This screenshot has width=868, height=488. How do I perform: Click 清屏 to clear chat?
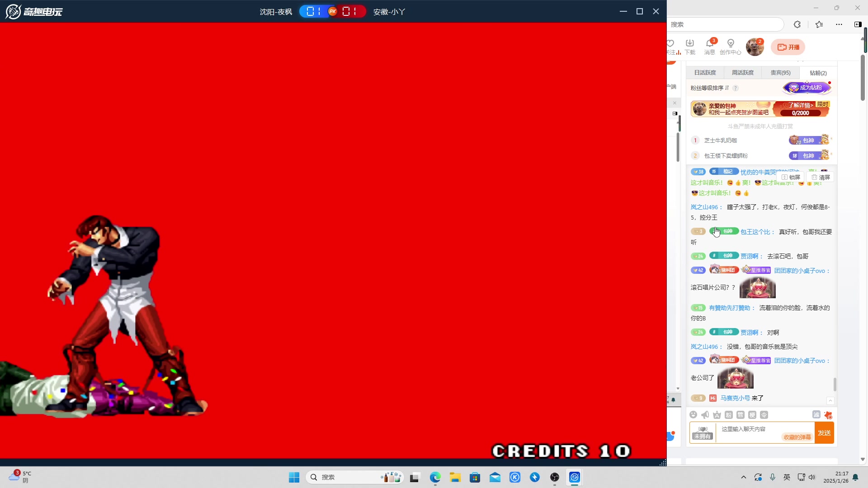(x=821, y=177)
